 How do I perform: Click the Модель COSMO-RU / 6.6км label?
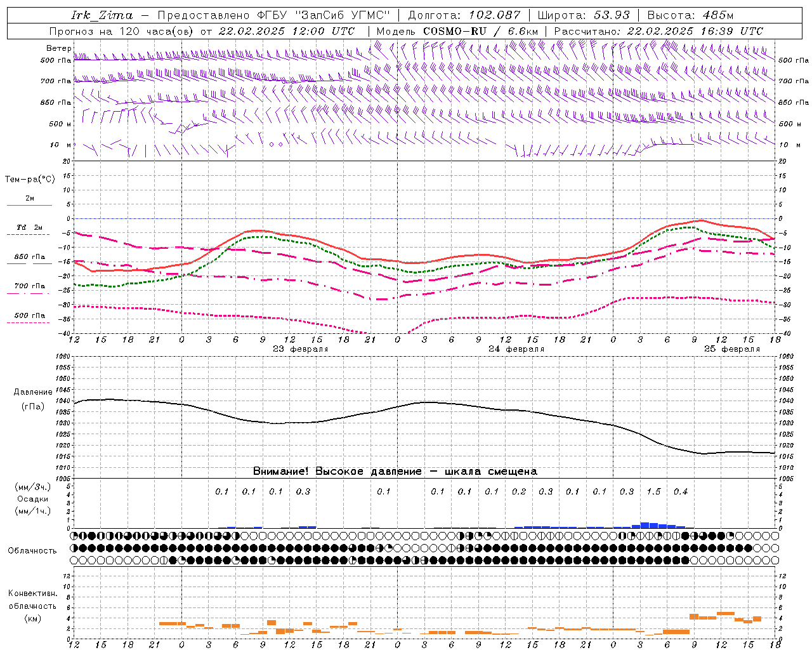(x=457, y=31)
